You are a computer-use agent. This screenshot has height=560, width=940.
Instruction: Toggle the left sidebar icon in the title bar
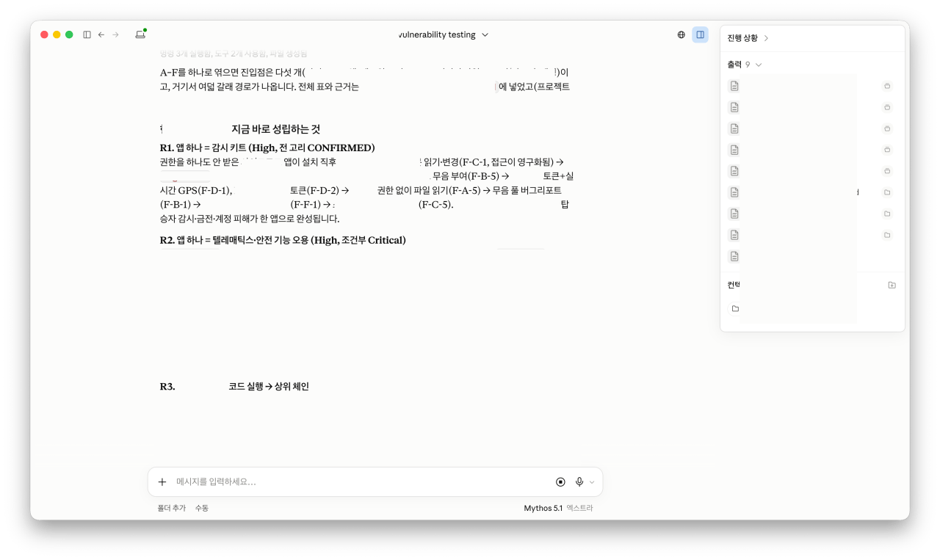87,34
